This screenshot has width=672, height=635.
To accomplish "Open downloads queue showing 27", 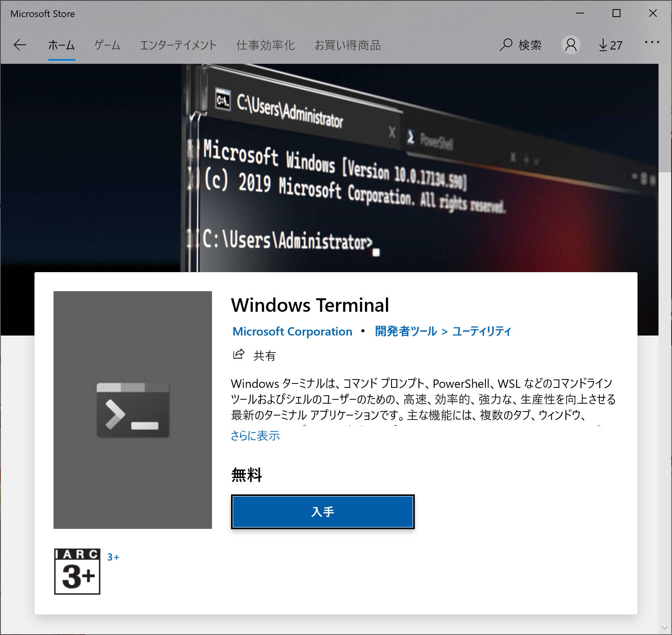I will (610, 45).
